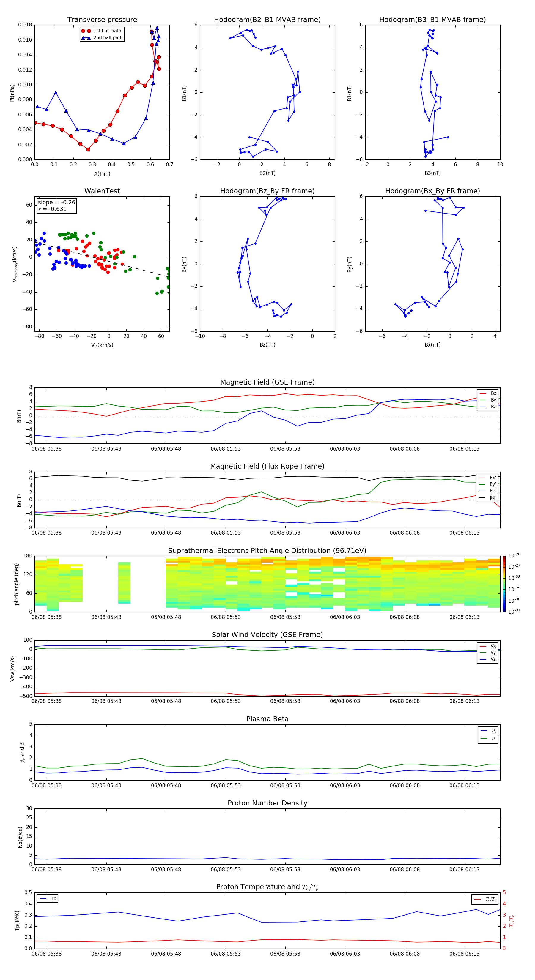Click the 'Bz(nT)' axis label

click(x=267, y=345)
